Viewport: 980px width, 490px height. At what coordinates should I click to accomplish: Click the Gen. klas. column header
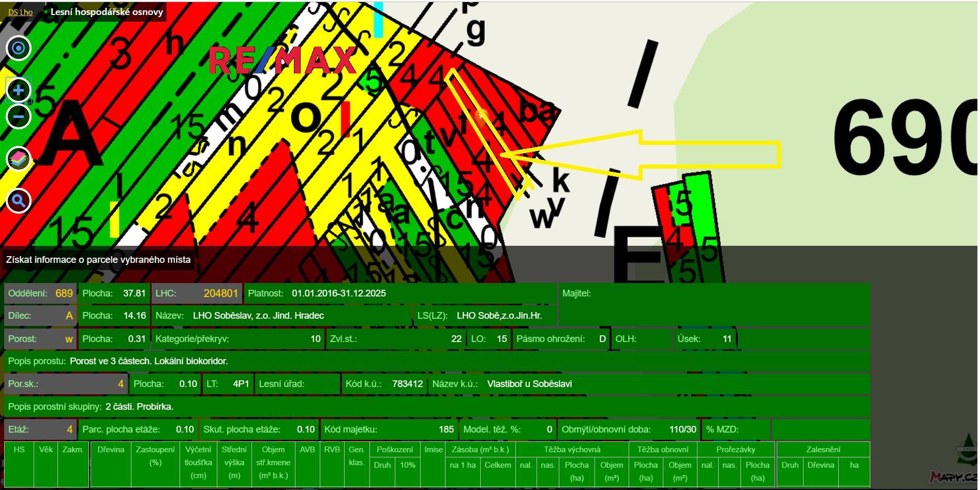tap(357, 456)
